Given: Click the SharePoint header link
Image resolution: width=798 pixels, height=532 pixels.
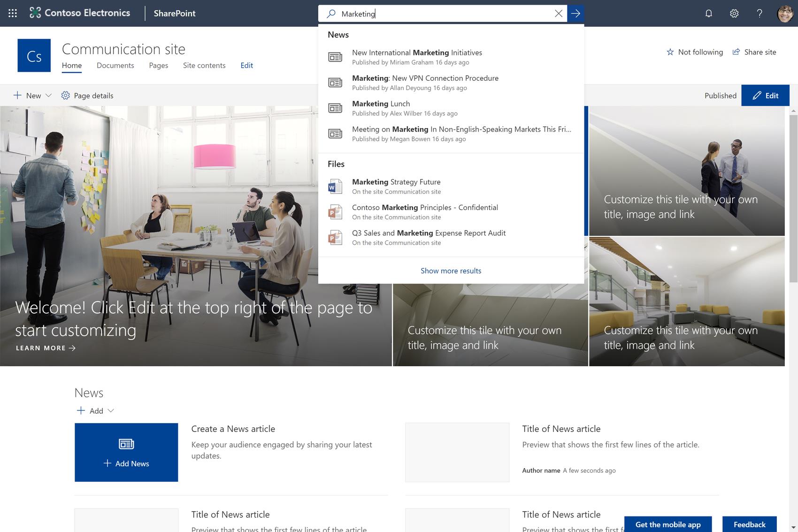Looking at the screenshot, I should [x=175, y=13].
